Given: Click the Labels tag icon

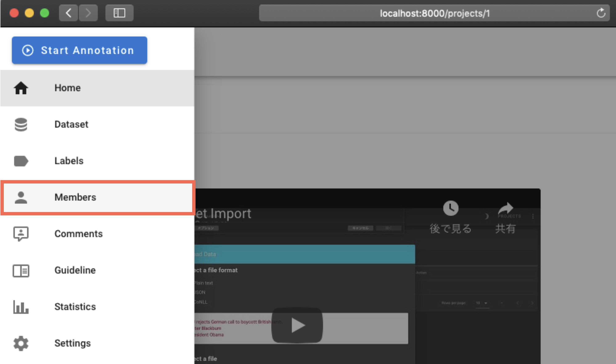Looking at the screenshot, I should click(21, 161).
